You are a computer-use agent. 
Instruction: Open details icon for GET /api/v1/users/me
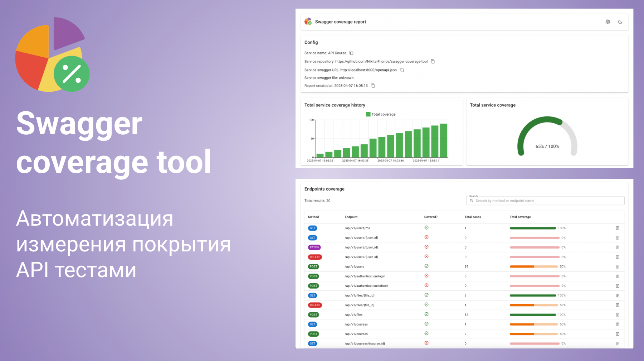[x=618, y=228]
